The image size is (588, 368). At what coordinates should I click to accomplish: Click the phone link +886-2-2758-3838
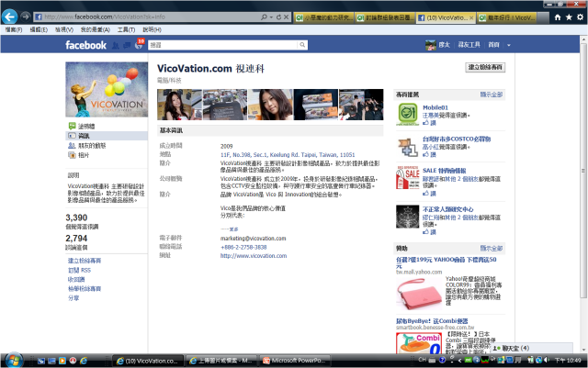(x=243, y=248)
